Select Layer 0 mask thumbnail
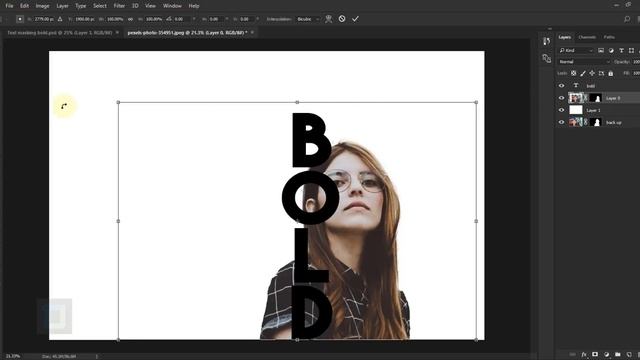This screenshot has width=640, height=360. [x=596, y=98]
